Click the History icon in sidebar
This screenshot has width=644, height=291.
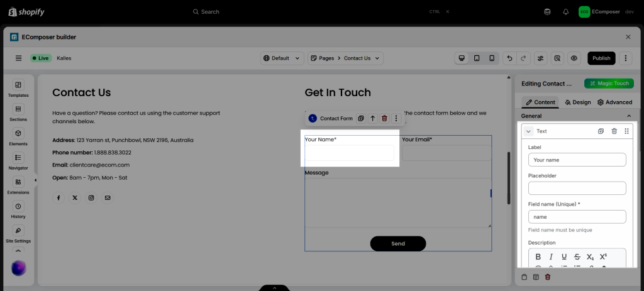pos(18,209)
